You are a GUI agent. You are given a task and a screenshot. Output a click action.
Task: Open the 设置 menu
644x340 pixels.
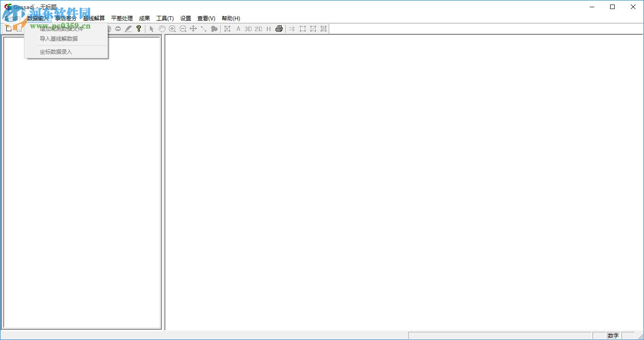tap(186, 19)
